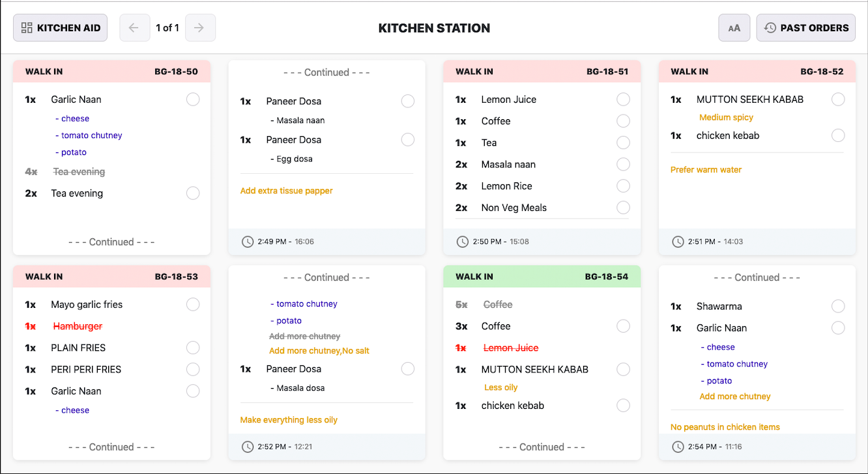Viewport: 868px width, 474px height.
Task: Check off Coffee on order BG-18-51
Action: [x=623, y=120]
